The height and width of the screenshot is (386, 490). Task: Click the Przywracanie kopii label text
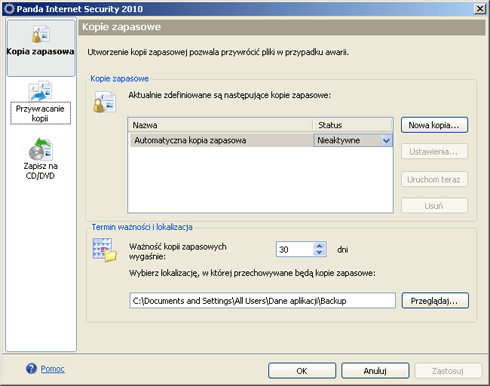40,113
